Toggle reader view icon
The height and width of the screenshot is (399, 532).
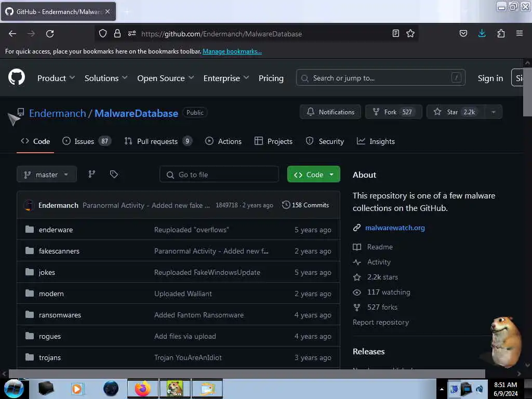[x=395, y=33]
